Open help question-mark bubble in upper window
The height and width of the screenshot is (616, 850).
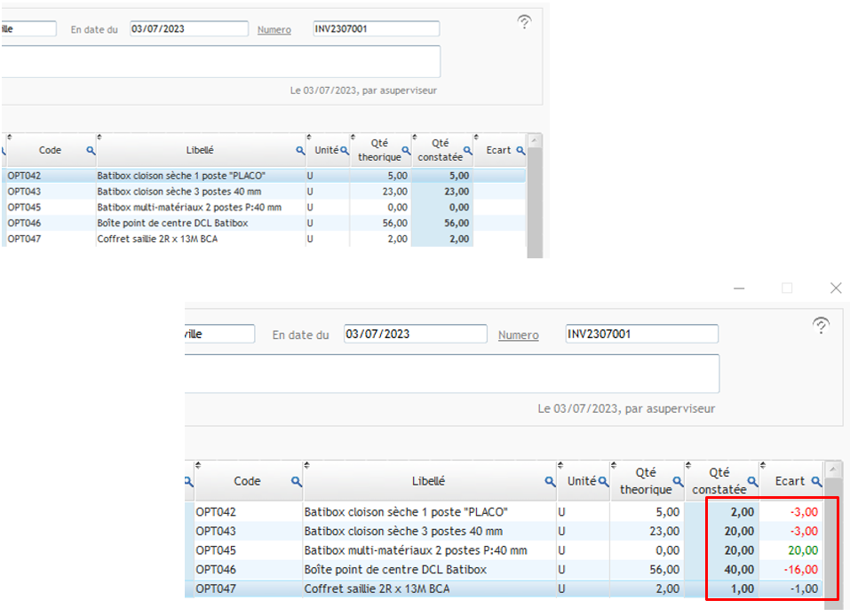point(525,22)
